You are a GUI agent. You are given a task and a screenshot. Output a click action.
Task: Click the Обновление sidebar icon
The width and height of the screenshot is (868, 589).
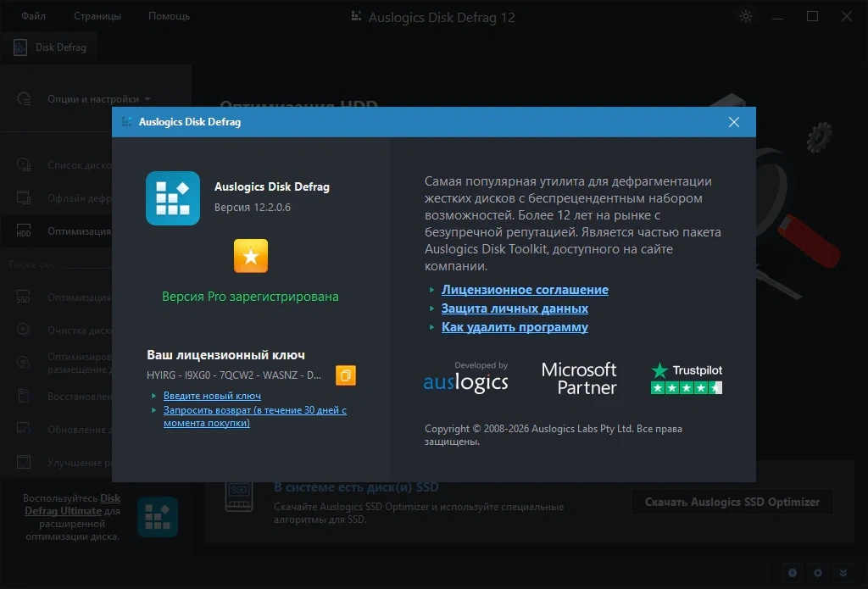click(x=23, y=429)
